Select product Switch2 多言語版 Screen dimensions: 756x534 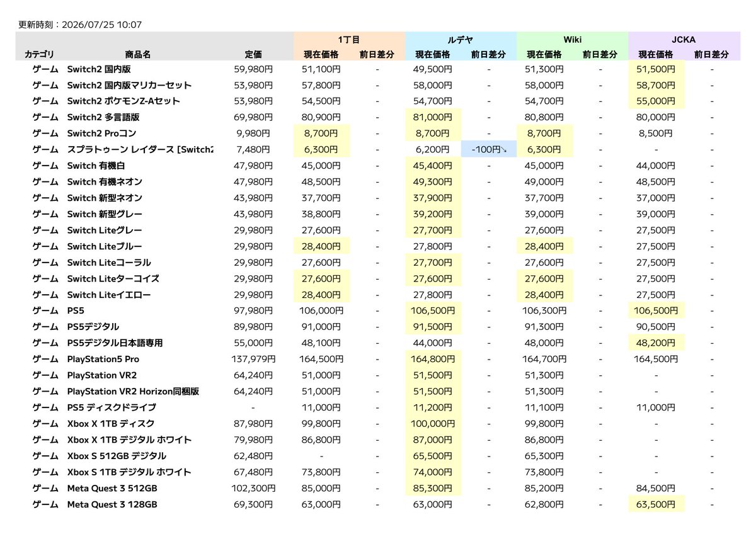[x=103, y=117]
